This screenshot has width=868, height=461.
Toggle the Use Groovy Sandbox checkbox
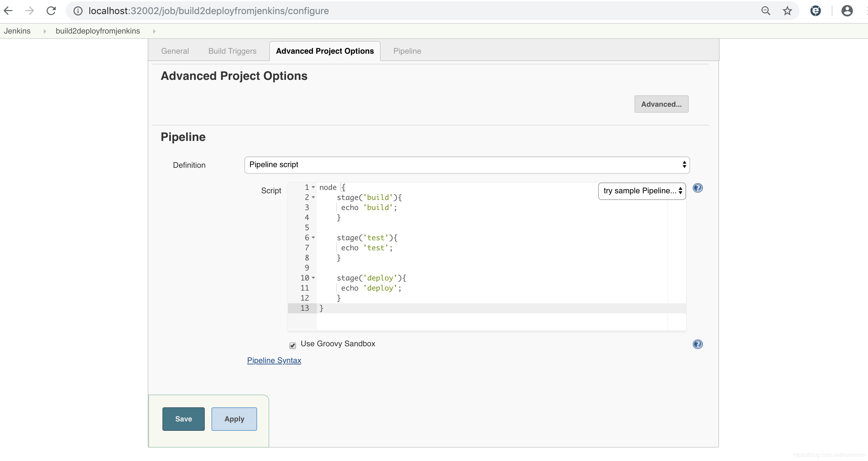click(x=292, y=345)
